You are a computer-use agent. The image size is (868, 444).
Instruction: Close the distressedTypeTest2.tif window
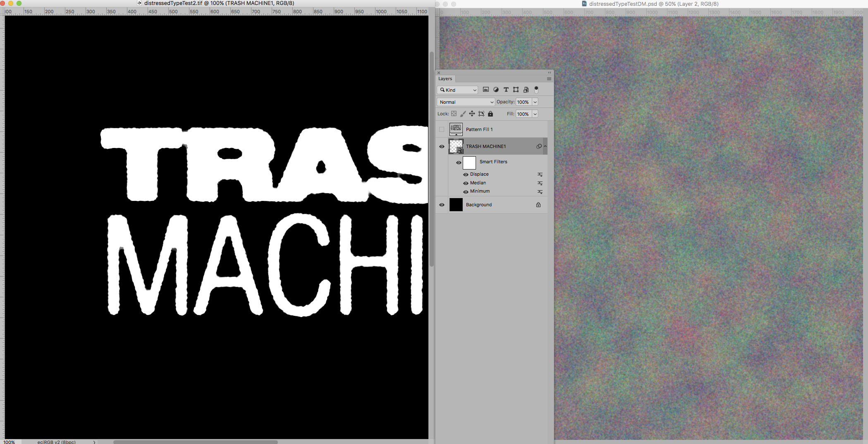point(2,3)
